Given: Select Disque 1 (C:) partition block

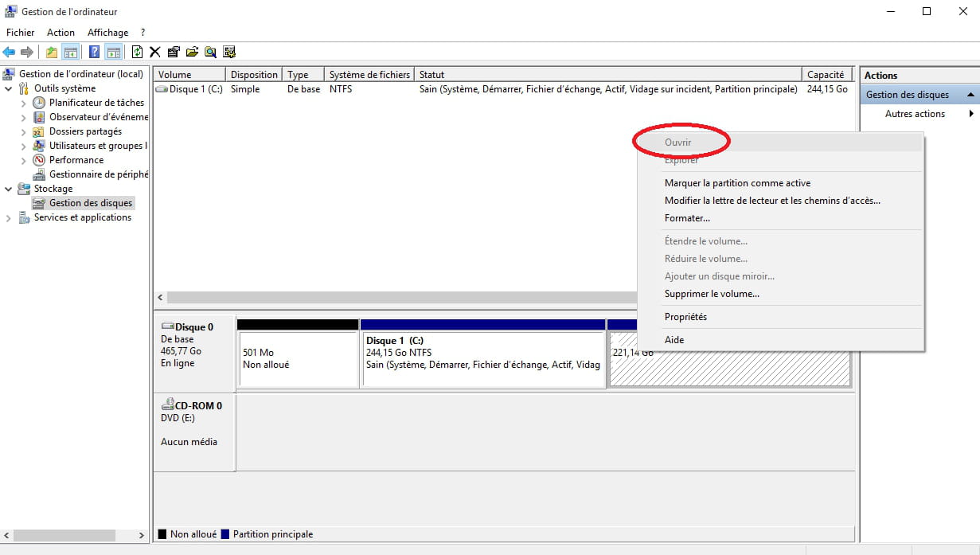Looking at the screenshot, I should 483,359.
